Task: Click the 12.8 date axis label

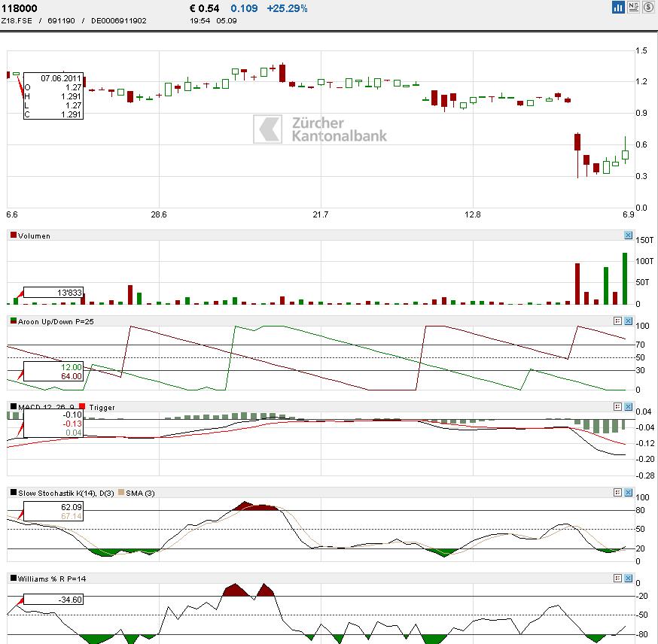Action: [x=473, y=214]
